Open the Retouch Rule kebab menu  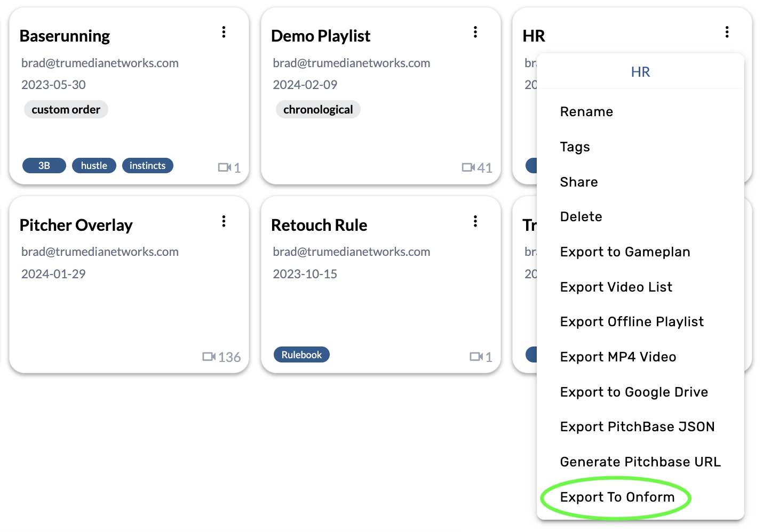click(x=475, y=221)
